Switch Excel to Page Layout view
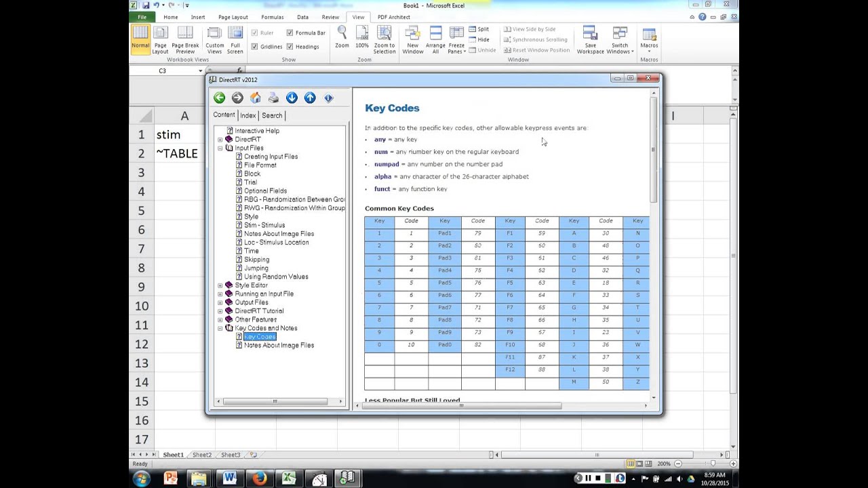The image size is (868, 488). point(160,40)
